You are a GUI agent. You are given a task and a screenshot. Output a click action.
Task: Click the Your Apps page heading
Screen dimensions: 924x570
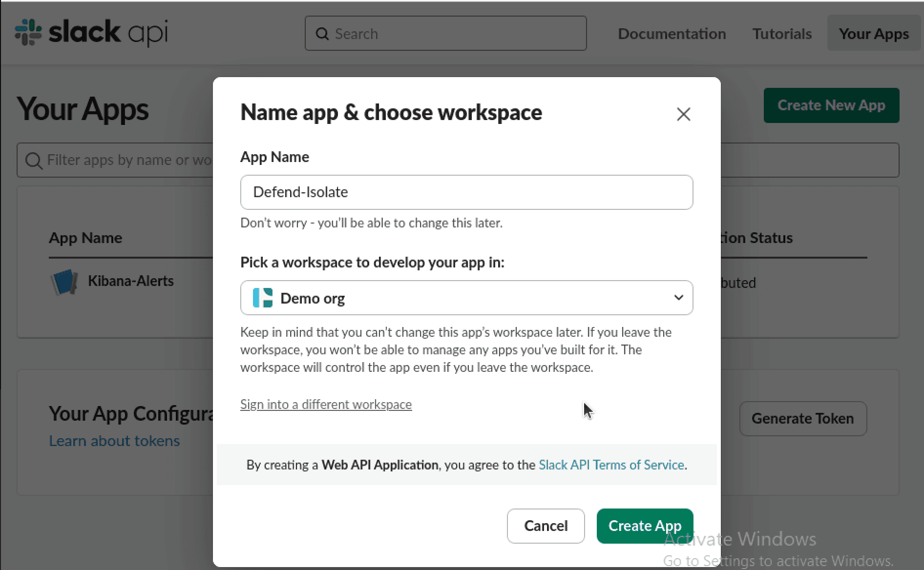[83, 108]
